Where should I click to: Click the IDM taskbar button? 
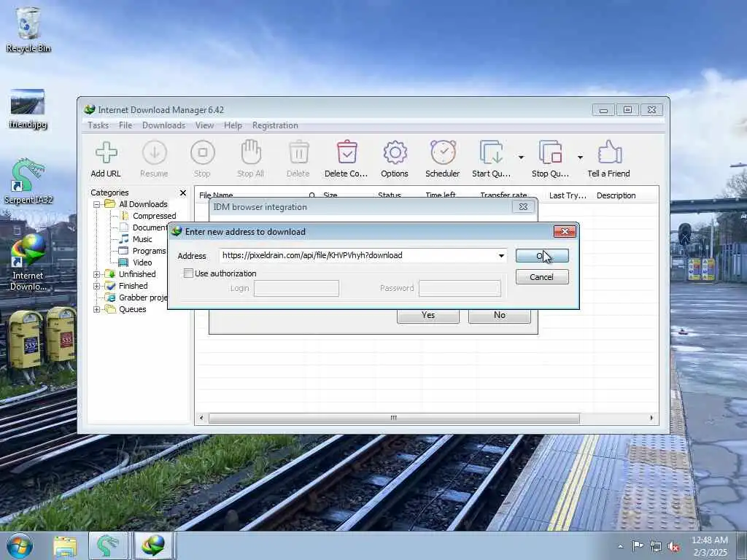point(153,545)
